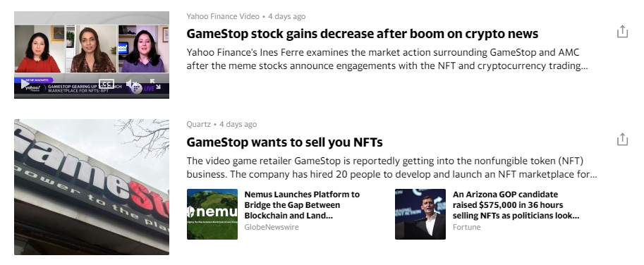The image size is (644, 265).
Task: Open the Nemus green landscape thumbnail
Action: 212,214
